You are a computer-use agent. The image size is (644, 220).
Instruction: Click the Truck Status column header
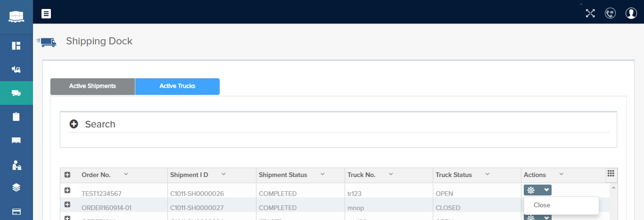coord(454,175)
